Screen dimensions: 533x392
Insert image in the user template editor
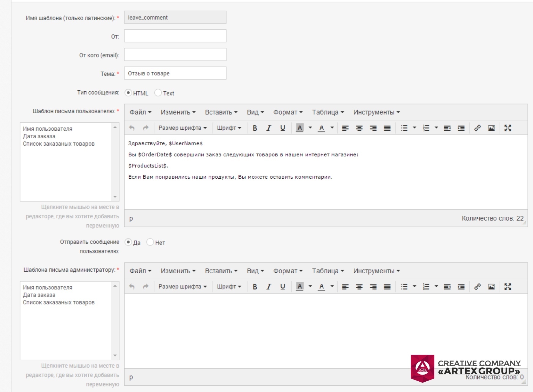pyautogui.click(x=491, y=128)
